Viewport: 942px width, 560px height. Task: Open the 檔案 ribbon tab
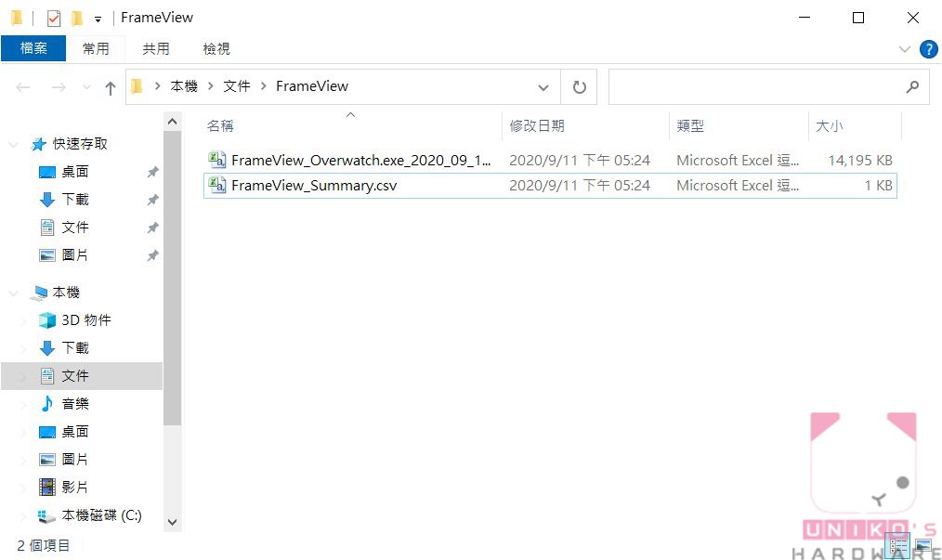[x=33, y=48]
